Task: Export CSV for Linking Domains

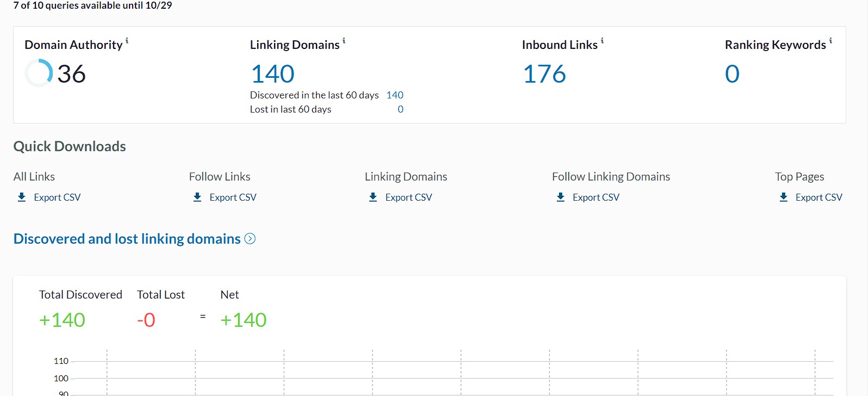Action: point(408,197)
